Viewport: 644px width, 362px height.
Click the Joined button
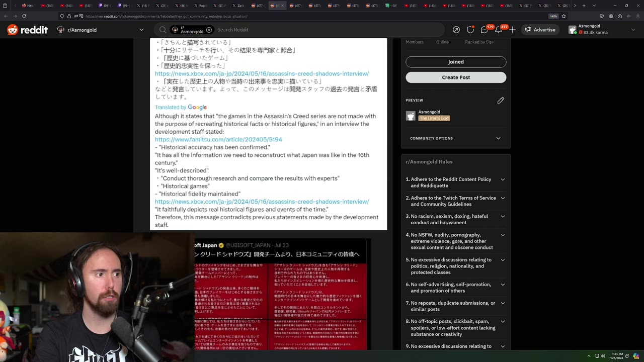456,62
